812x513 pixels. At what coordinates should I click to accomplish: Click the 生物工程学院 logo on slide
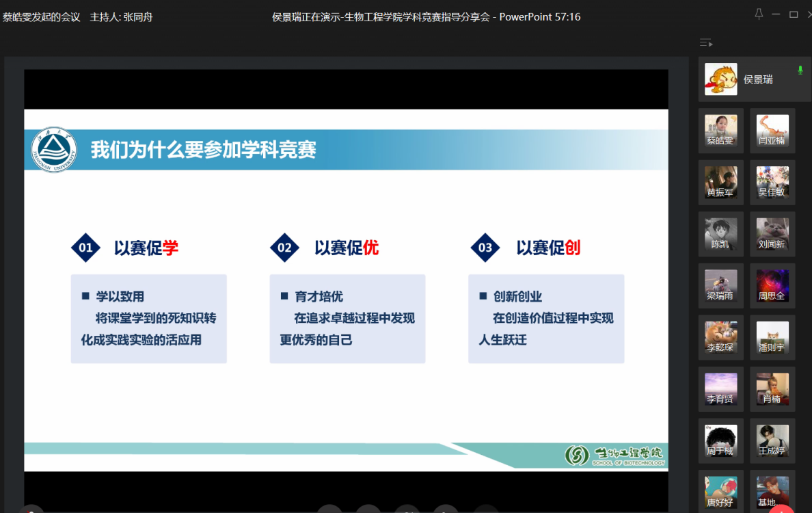[614, 455]
